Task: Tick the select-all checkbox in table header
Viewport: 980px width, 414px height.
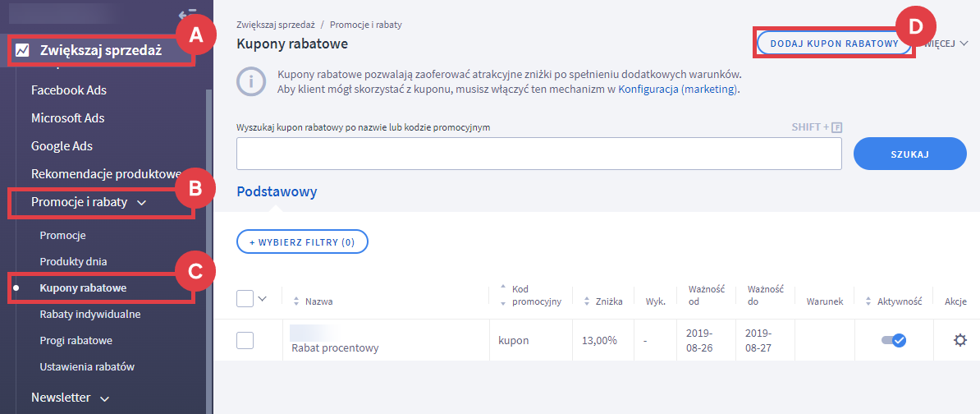Action: [x=245, y=299]
